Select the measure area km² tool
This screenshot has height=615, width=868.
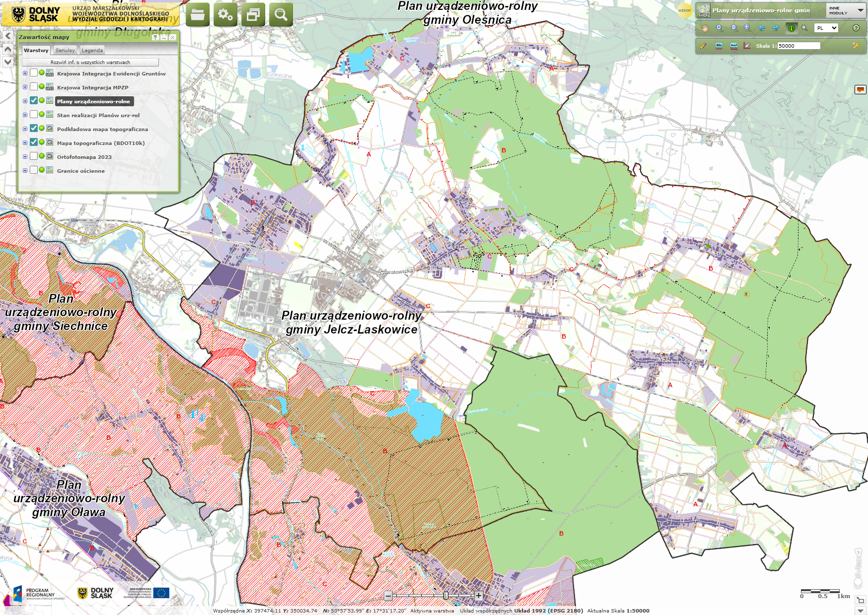coord(733,46)
